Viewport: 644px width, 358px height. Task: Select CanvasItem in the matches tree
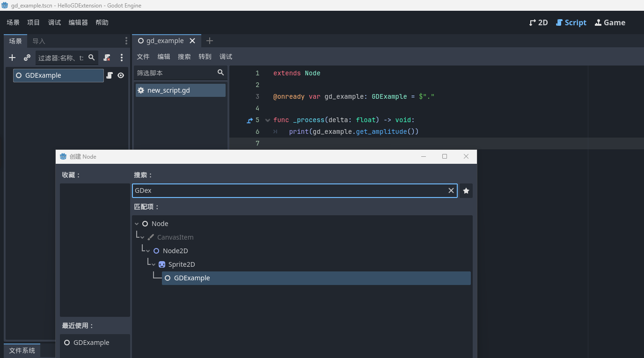point(175,237)
